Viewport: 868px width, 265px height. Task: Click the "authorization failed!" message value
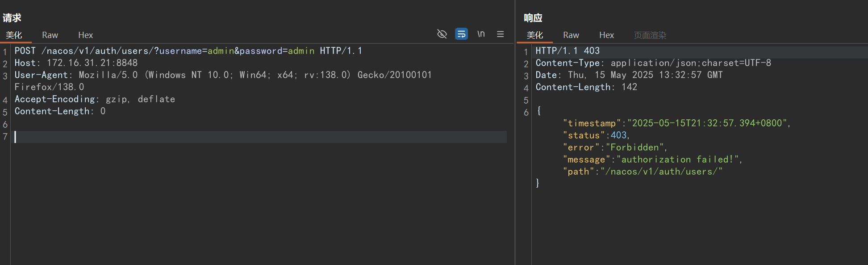click(679, 160)
